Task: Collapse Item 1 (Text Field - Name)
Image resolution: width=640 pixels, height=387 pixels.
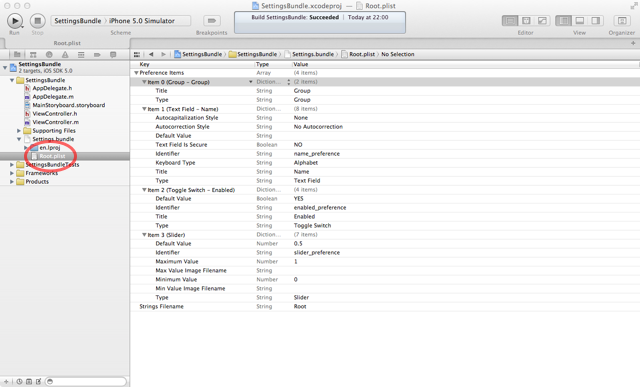Action: pos(144,109)
